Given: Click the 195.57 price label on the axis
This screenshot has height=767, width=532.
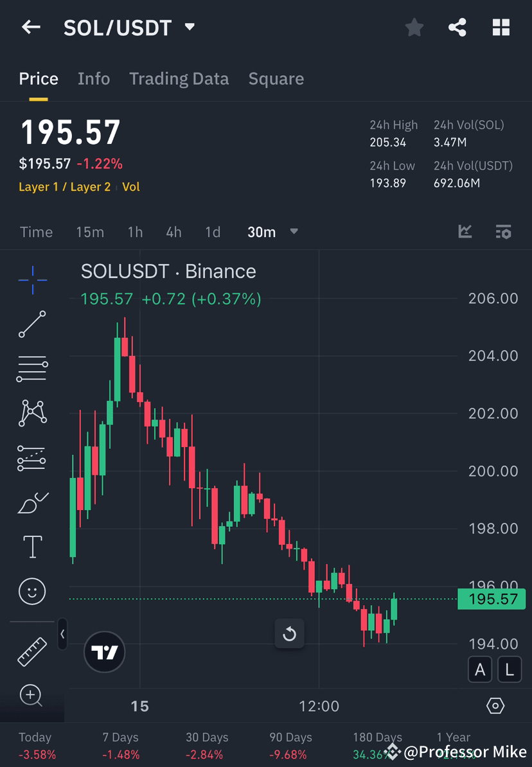Looking at the screenshot, I should pos(492,599).
